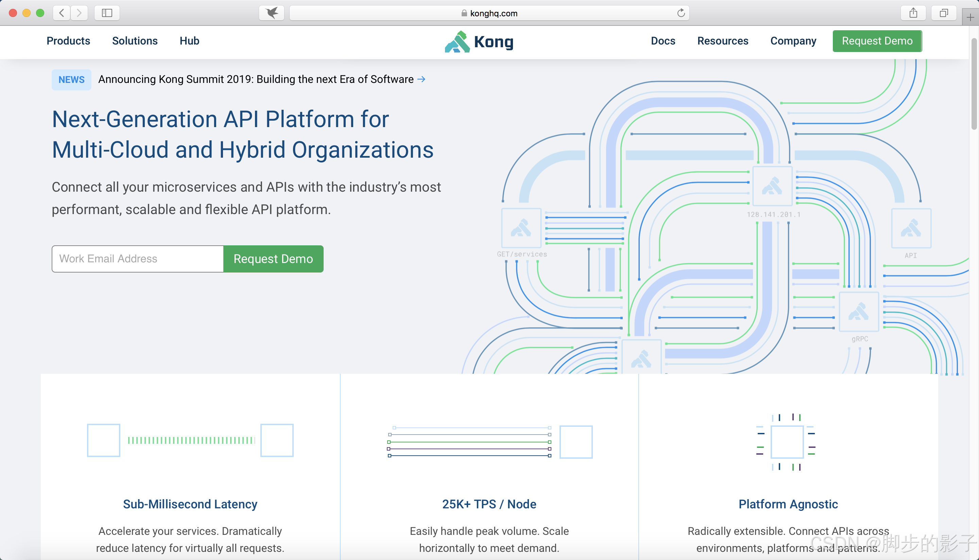Open the Kong Summit 2019 announcement link
This screenshot has width=979, height=560.
[256, 79]
